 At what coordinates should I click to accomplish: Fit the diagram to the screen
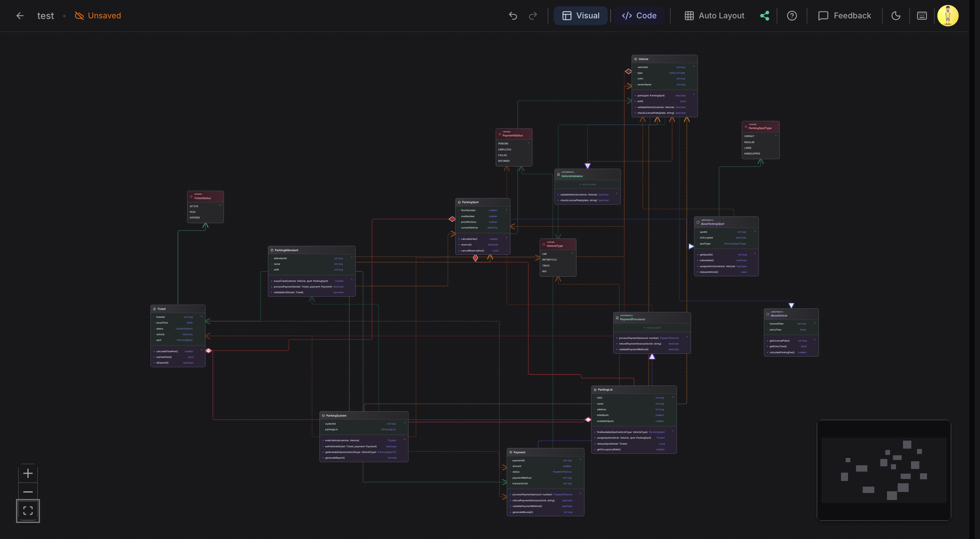[x=28, y=510]
